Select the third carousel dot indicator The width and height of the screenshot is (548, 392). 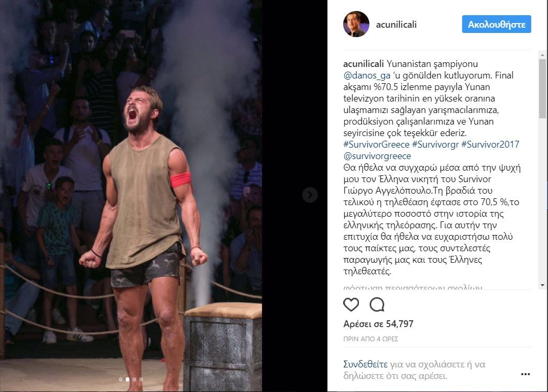[134, 379]
